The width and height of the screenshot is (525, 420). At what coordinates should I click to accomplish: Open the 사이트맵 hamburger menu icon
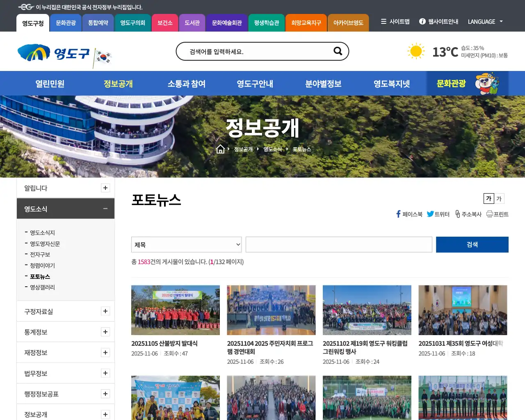click(383, 21)
